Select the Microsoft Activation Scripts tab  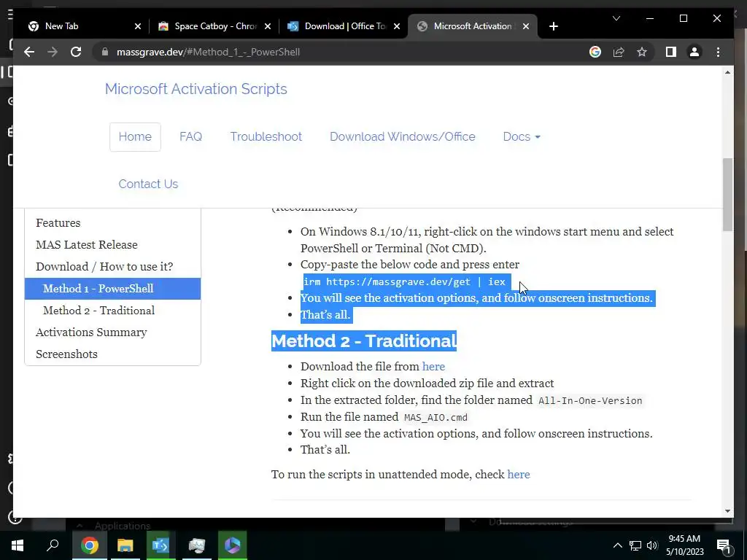[472, 26]
